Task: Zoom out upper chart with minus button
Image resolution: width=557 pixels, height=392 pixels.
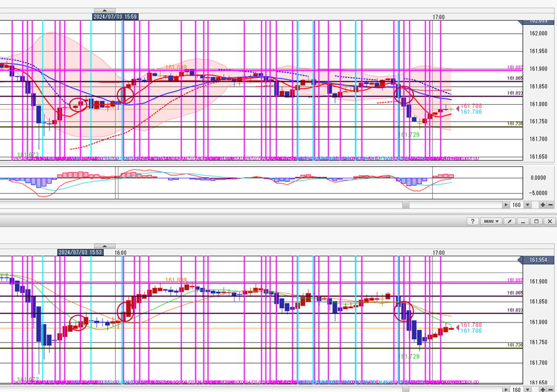Action: (551, 205)
